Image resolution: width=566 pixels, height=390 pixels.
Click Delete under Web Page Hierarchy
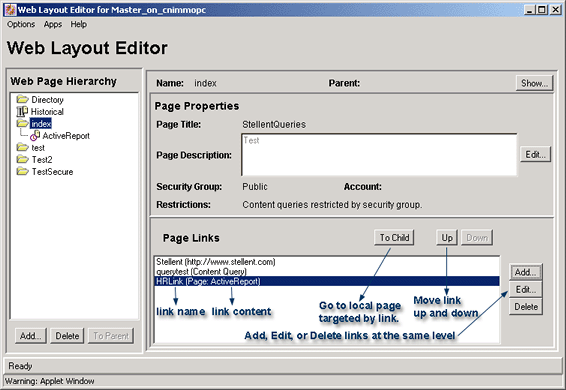click(x=67, y=336)
